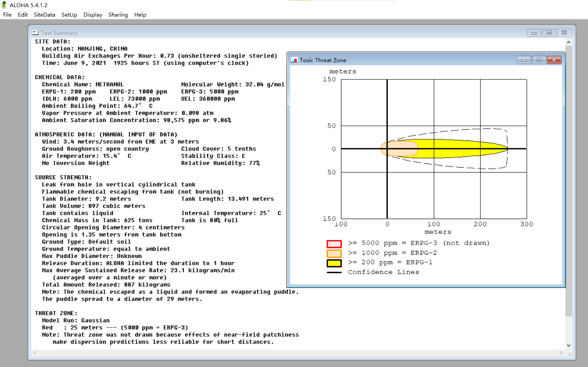The width and height of the screenshot is (588, 367).
Task: Click 'Molecular Weight: 32.04 g/mol' text
Action: (233, 84)
